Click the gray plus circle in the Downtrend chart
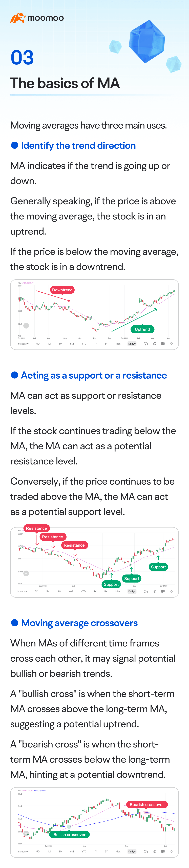189x868 pixels. tap(26, 326)
